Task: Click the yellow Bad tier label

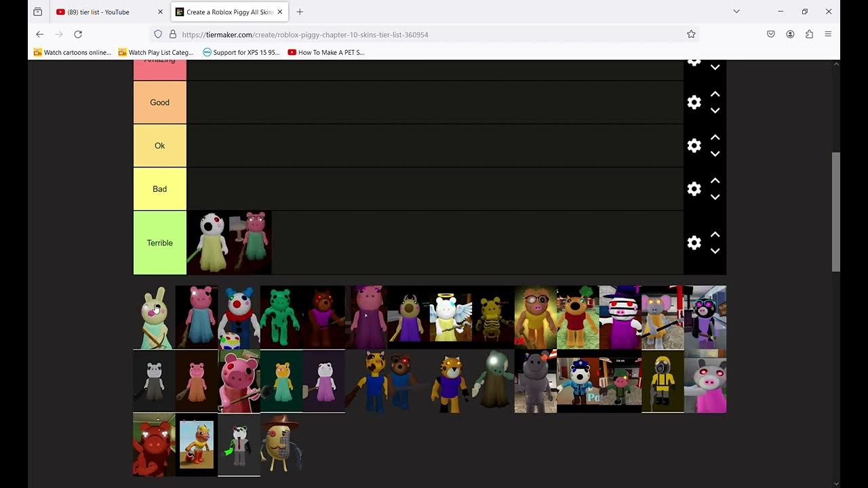Action: [160, 189]
